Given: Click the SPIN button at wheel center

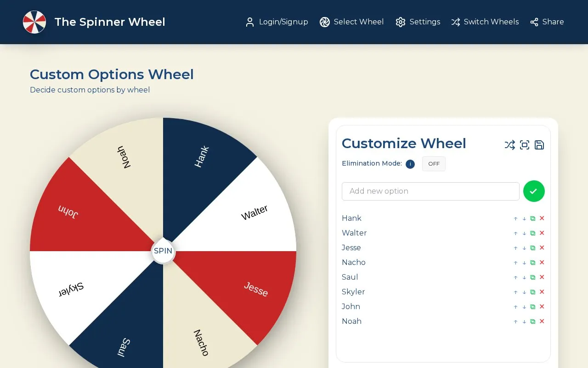Looking at the screenshot, I should 163,251.
